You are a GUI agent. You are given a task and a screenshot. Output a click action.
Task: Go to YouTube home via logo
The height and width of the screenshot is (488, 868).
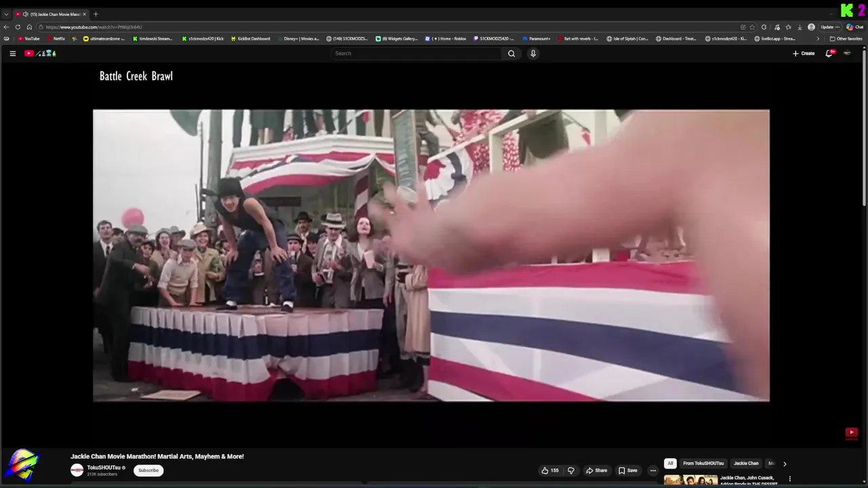click(40, 54)
